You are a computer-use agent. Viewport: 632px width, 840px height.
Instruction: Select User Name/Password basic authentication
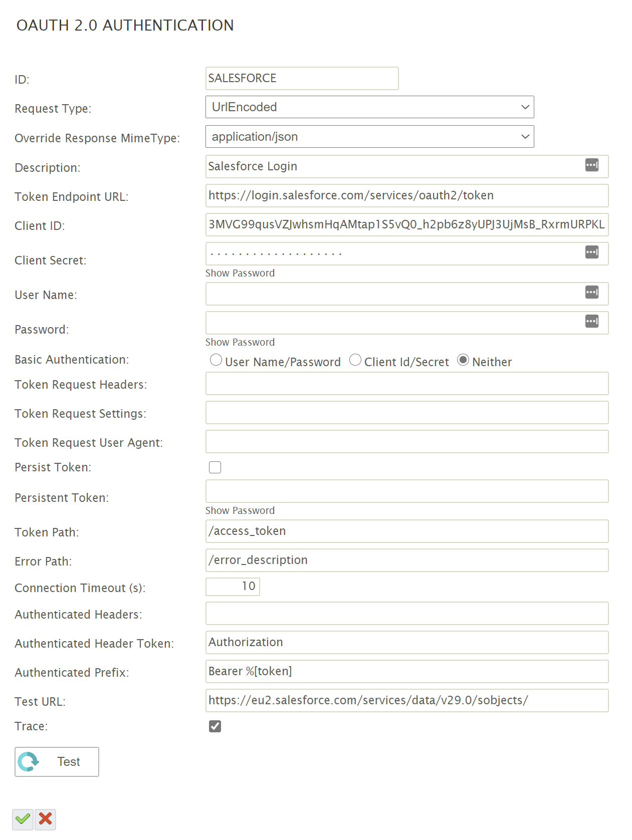(x=216, y=360)
